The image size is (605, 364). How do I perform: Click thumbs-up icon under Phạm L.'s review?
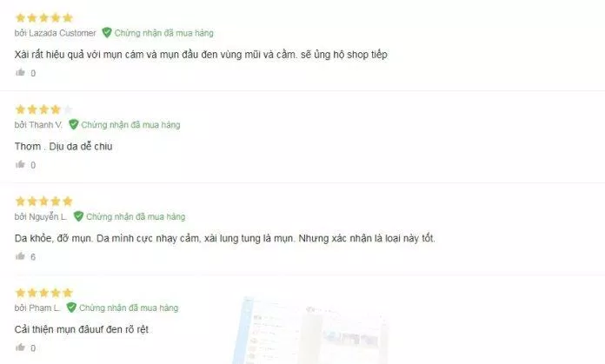(x=21, y=347)
